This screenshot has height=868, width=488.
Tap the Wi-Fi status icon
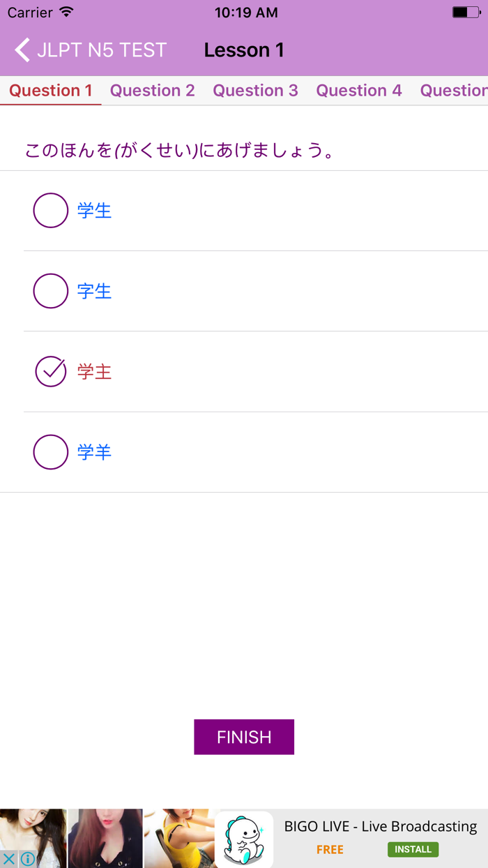[65, 12]
